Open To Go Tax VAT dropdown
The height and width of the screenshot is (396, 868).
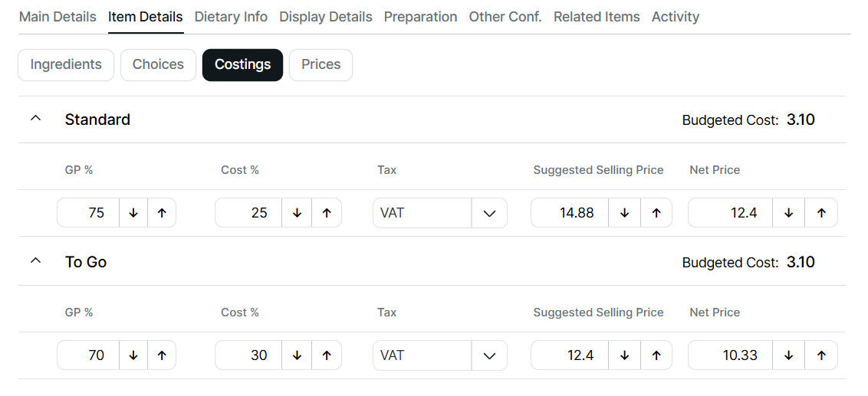click(x=490, y=355)
